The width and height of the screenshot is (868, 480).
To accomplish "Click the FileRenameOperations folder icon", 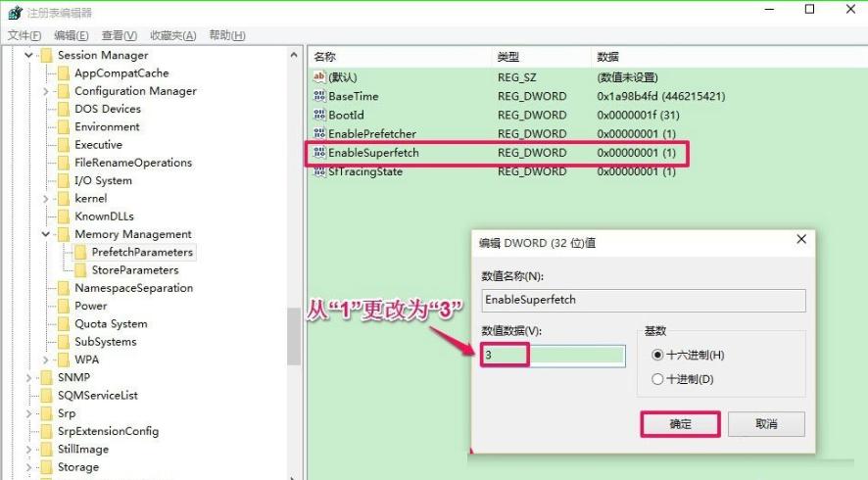I will 65,163.
